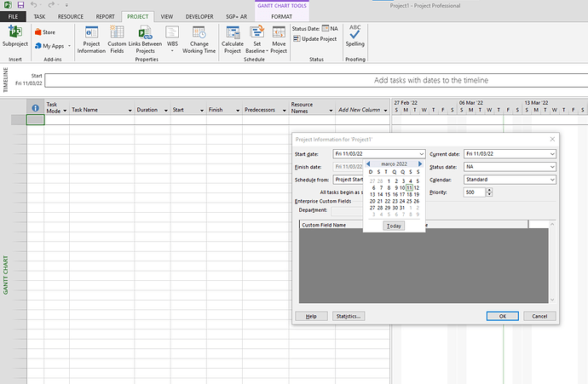Save the project with the disk icon
The image size is (588, 384).
20,5
